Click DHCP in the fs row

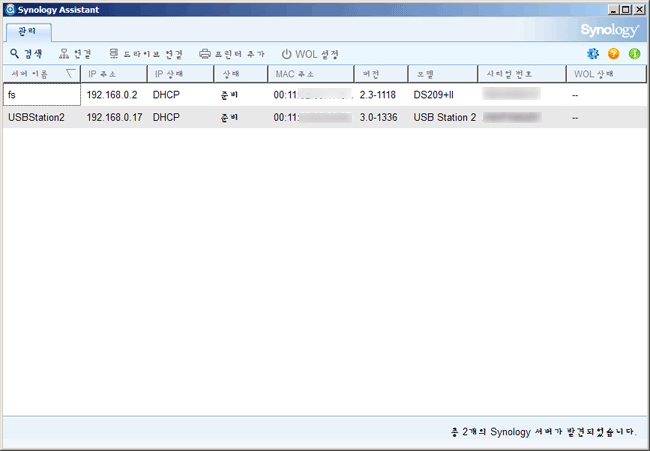point(166,95)
